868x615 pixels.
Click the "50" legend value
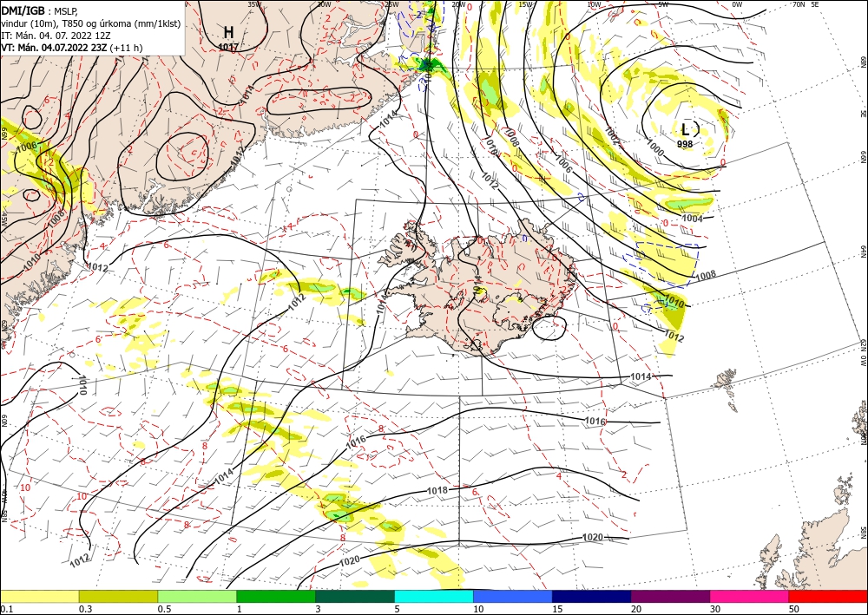[794, 609]
